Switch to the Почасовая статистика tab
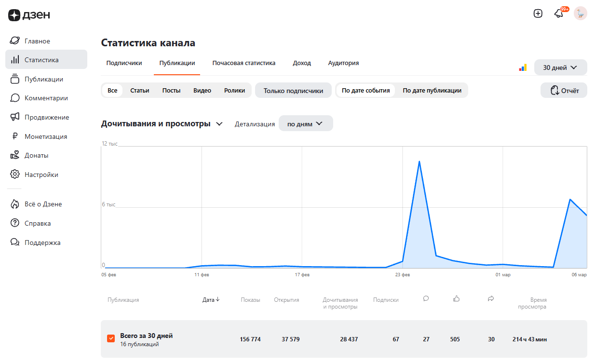595x364 pixels. 244,63
